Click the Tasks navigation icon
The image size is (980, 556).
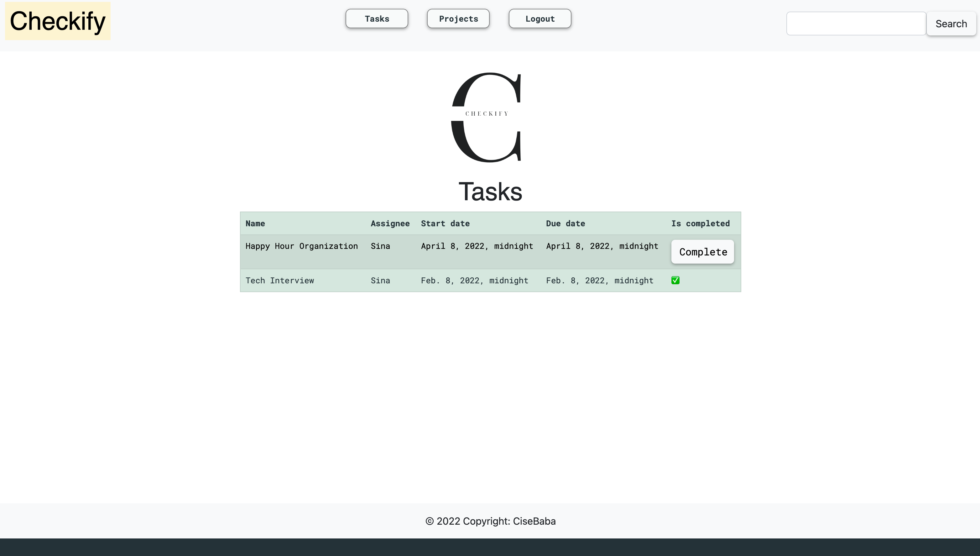point(376,18)
